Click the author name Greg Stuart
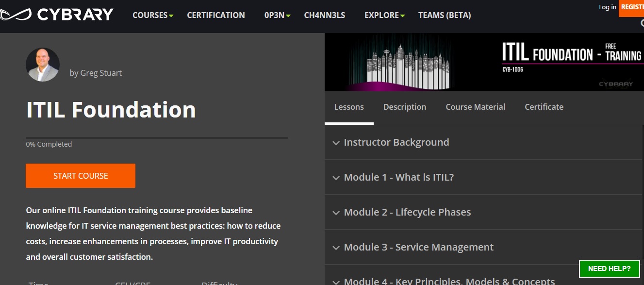 [x=101, y=73]
